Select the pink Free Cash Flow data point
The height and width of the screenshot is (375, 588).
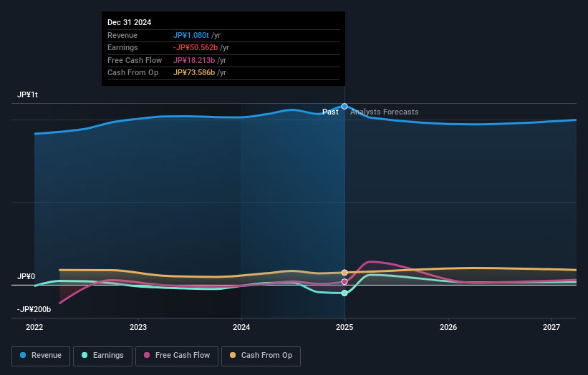(344, 282)
